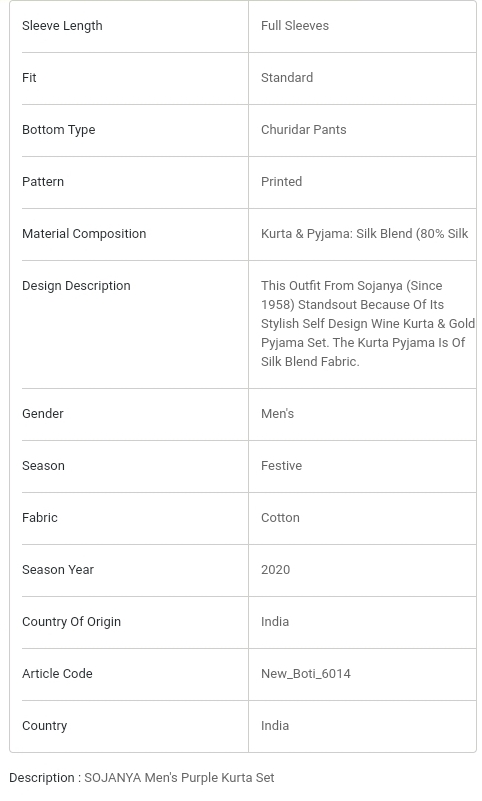Select the Bottom Type label
Image resolution: width=482 pixels, height=801 pixels.
58,130
